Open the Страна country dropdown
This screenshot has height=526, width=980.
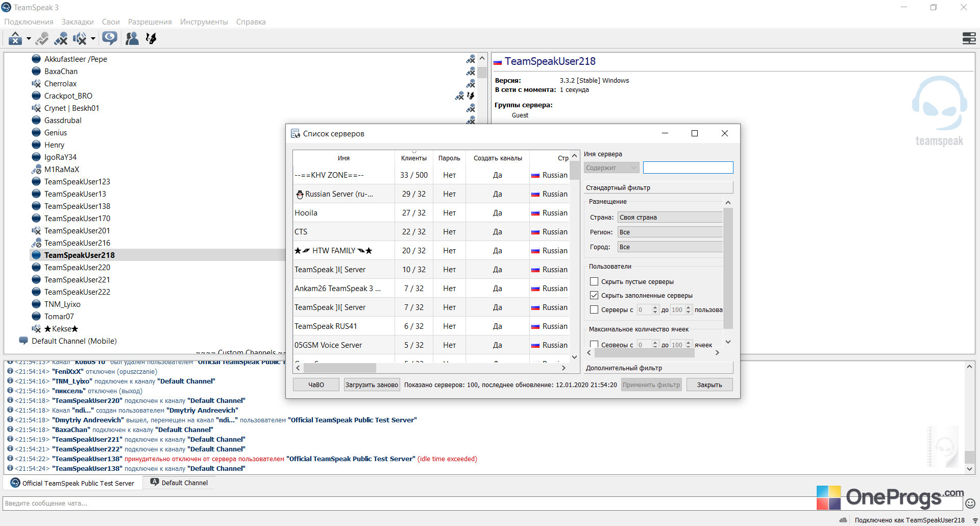tap(670, 218)
